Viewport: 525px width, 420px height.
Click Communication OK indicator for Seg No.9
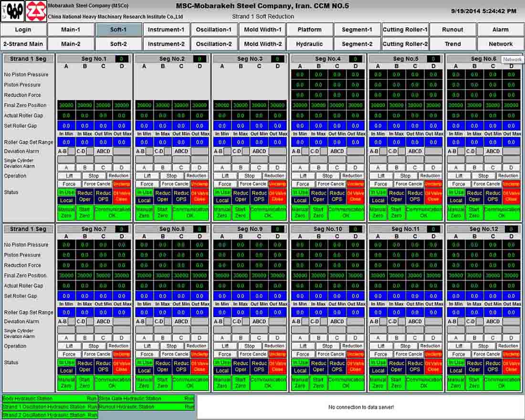[268, 383]
